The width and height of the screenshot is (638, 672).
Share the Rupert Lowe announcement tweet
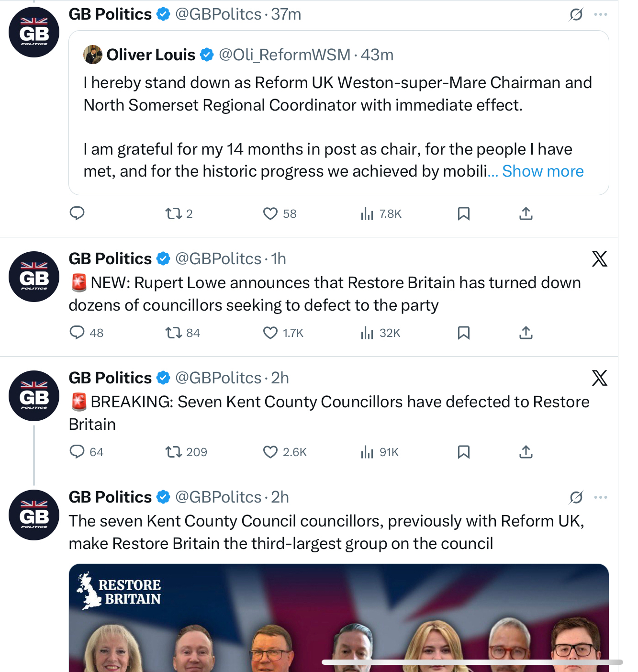526,333
